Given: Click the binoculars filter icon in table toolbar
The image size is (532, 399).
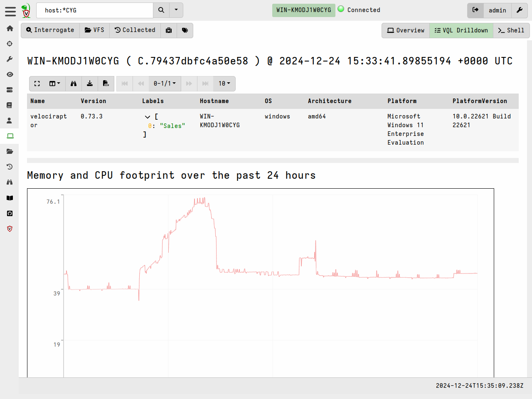Looking at the screenshot, I should (x=74, y=84).
